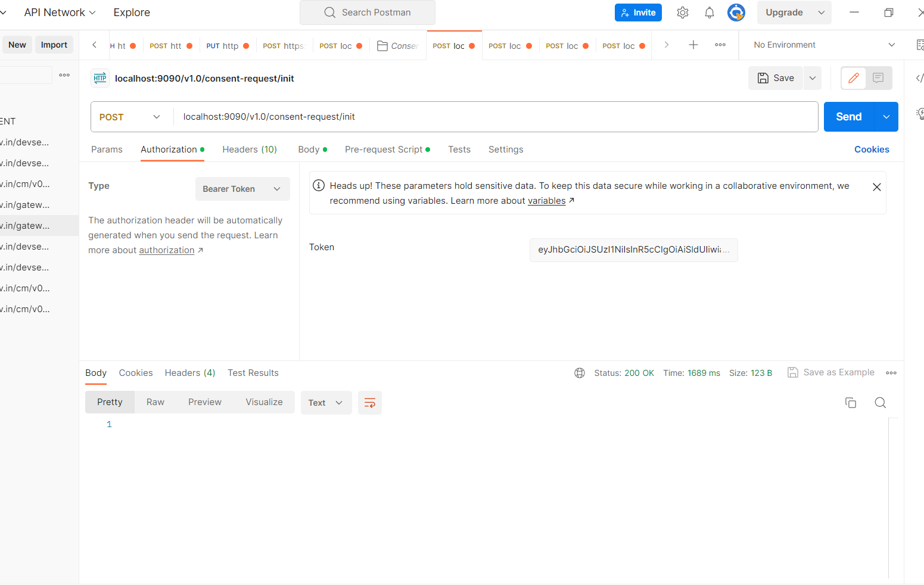924x585 pixels.
Task: Select the Raw response view
Action: [x=155, y=402]
